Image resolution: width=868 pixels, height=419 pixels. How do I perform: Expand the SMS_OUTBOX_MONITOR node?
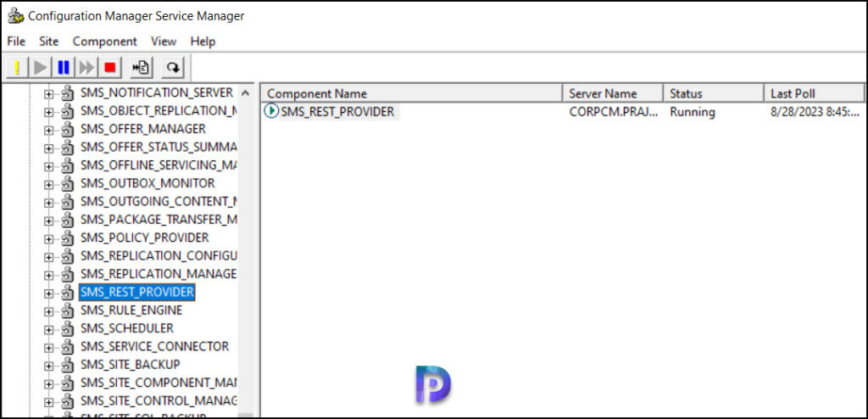coord(48,185)
